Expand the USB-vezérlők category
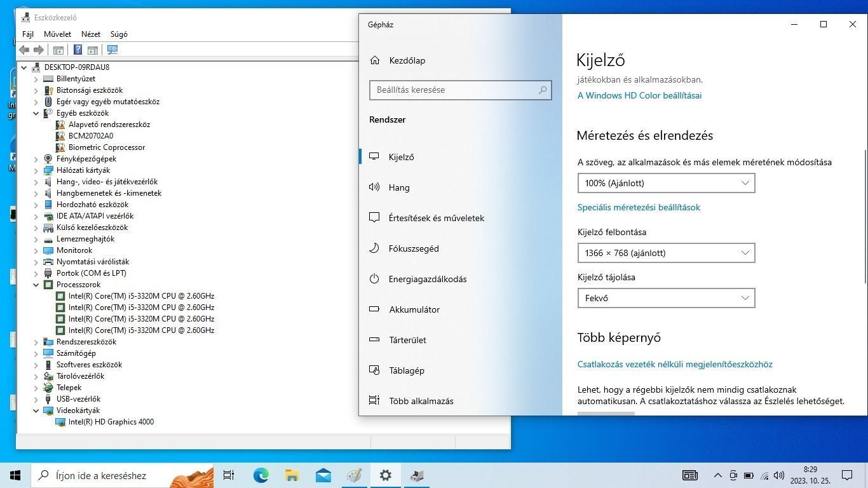The height and width of the screenshot is (488, 868). (x=36, y=399)
